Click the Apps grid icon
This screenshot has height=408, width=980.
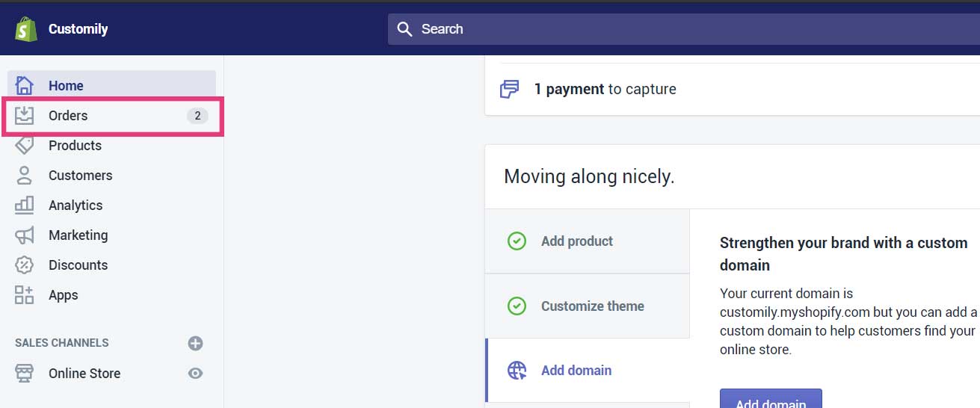tap(25, 295)
